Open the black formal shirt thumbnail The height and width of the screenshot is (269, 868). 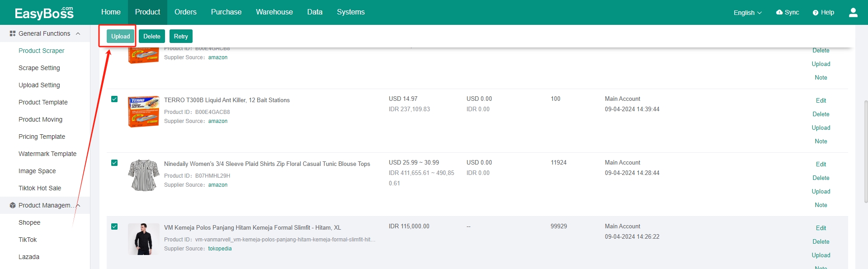click(144, 239)
